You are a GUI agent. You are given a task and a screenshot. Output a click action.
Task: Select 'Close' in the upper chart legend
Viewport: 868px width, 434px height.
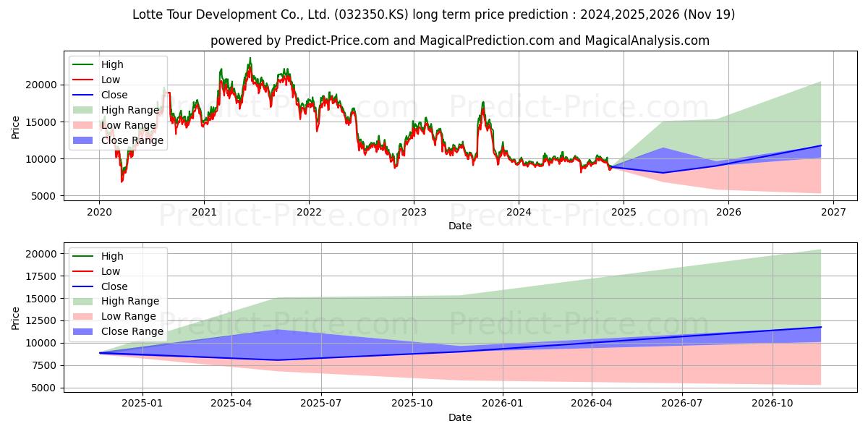point(114,95)
